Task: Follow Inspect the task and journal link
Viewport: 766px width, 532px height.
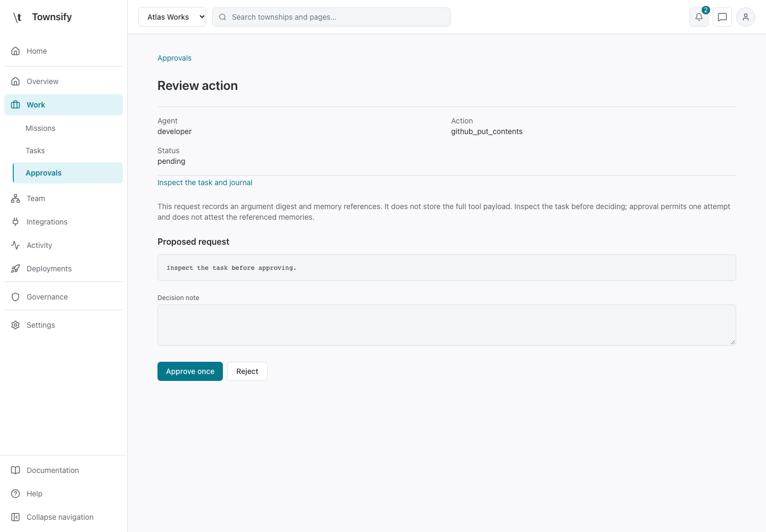Action: (205, 182)
